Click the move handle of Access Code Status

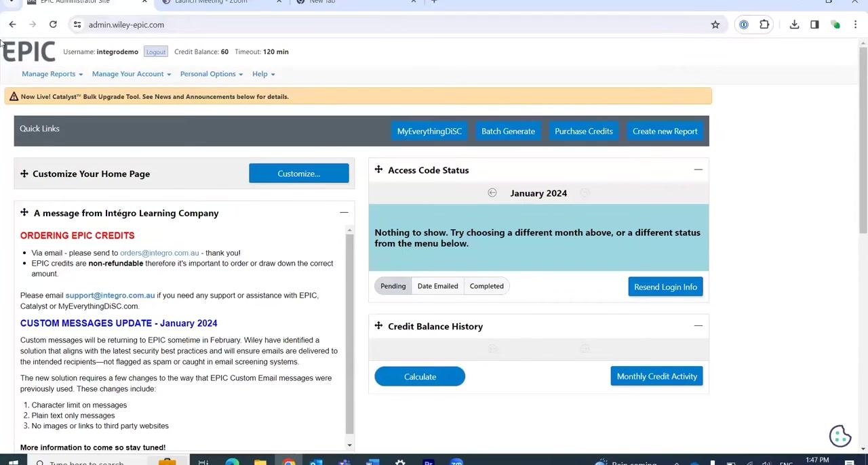pos(378,169)
